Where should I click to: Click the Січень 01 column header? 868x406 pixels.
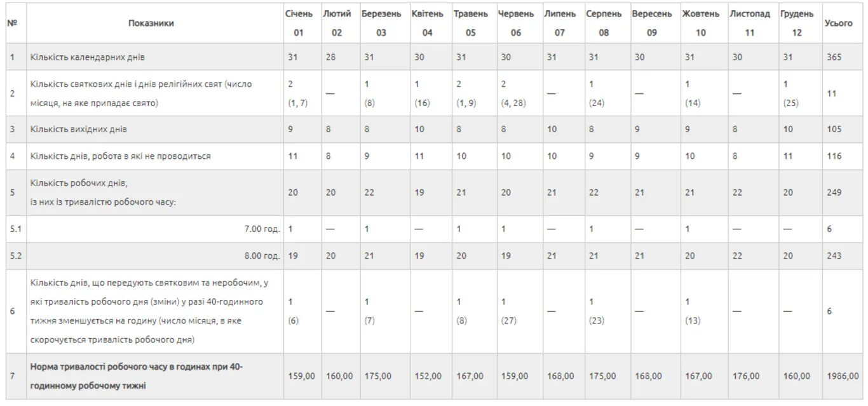(x=299, y=23)
